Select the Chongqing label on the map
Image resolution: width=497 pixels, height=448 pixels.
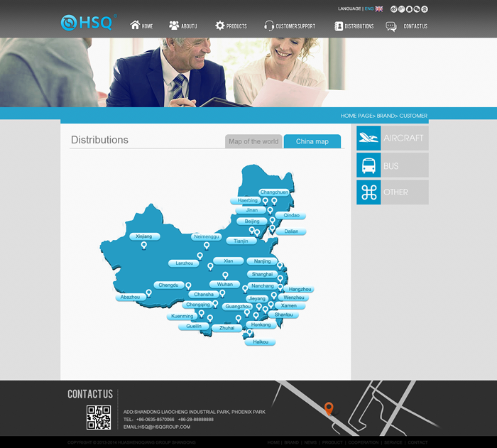point(198,305)
